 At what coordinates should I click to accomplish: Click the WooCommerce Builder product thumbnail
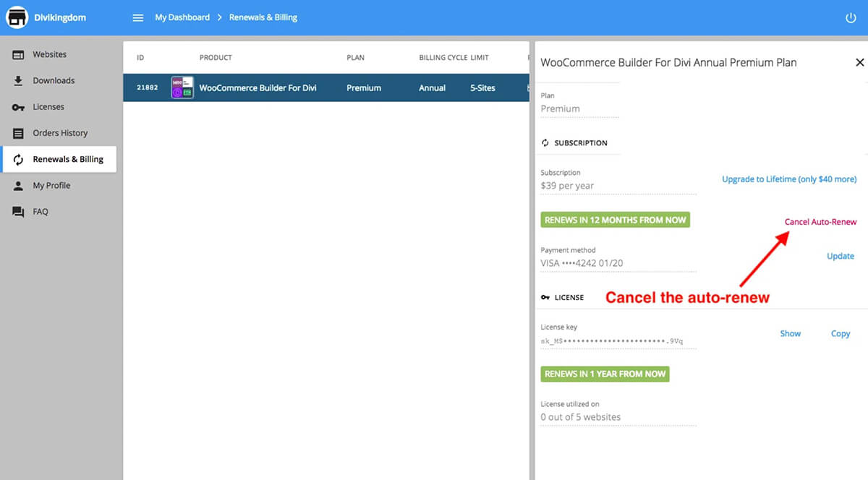pyautogui.click(x=182, y=87)
